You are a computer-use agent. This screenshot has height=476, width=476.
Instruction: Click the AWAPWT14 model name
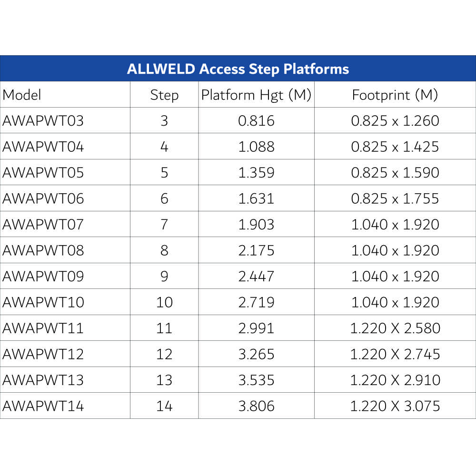tap(43, 406)
